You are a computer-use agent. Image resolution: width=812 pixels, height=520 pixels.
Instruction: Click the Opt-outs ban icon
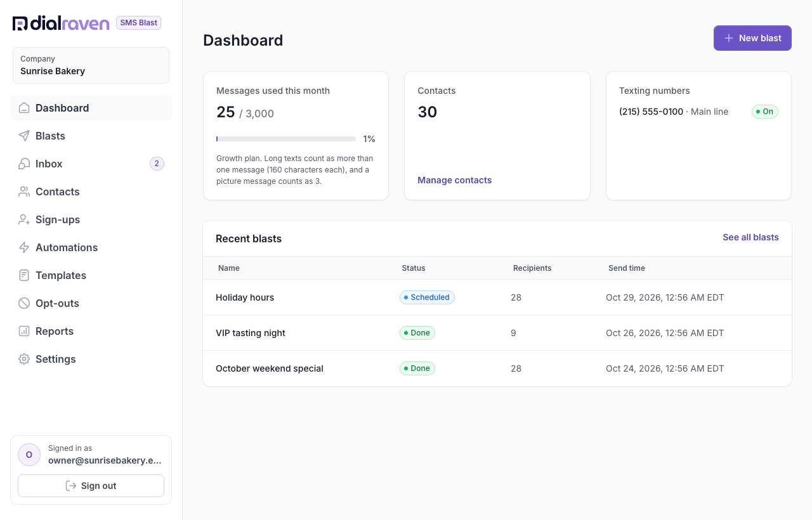coord(24,303)
